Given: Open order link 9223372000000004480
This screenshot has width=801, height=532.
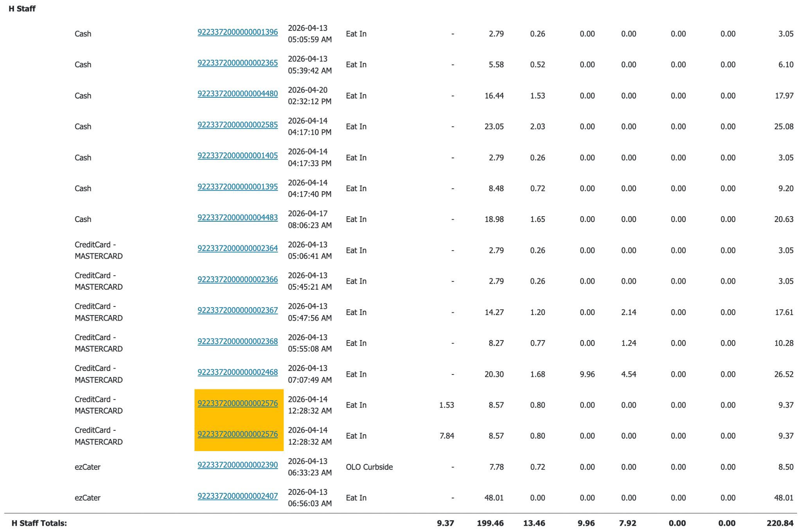Looking at the screenshot, I should [237, 94].
